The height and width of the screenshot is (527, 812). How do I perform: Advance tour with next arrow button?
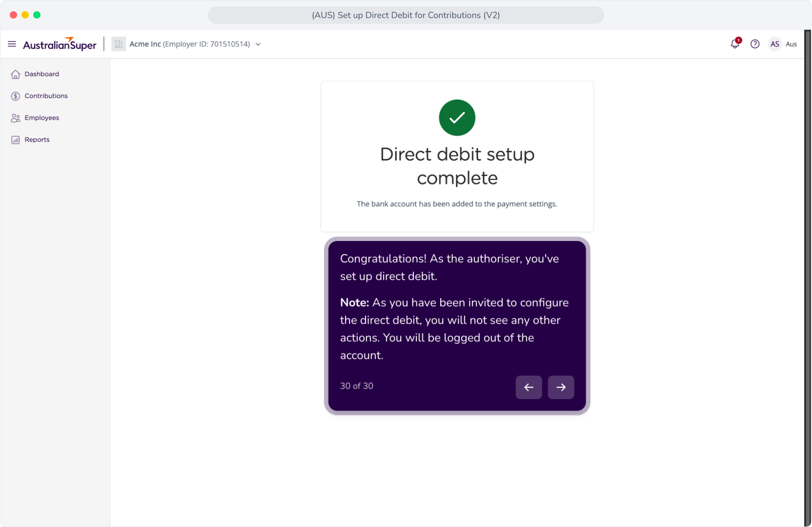(561, 387)
